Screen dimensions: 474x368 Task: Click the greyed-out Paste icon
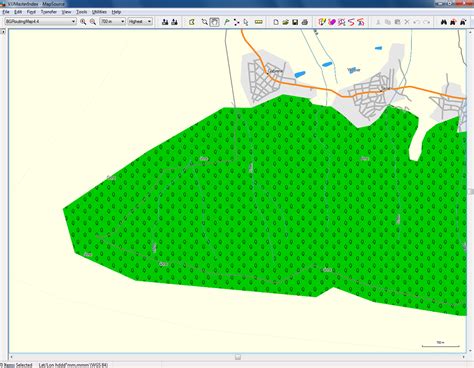click(x=397, y=22)
